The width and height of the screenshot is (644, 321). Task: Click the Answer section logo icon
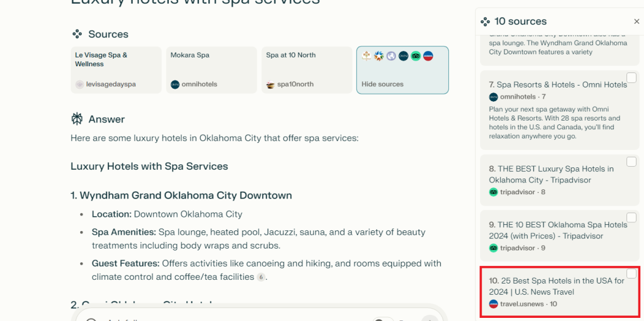(77, 119)
